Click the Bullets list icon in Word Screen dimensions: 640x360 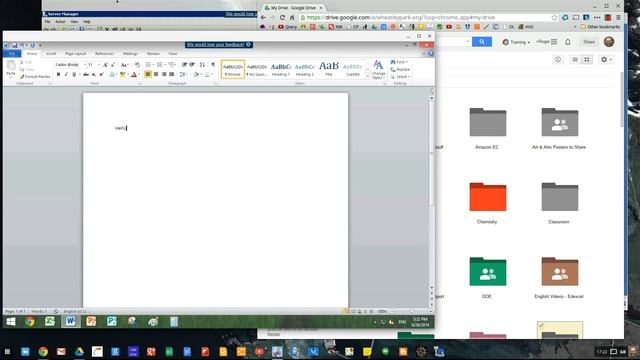point(149,64)
